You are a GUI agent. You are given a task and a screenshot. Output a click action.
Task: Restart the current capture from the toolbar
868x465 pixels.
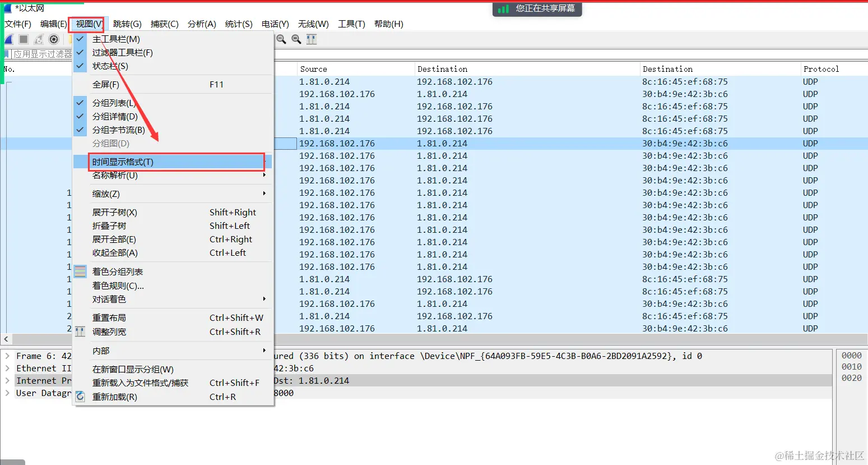click(x=39, y=39)
